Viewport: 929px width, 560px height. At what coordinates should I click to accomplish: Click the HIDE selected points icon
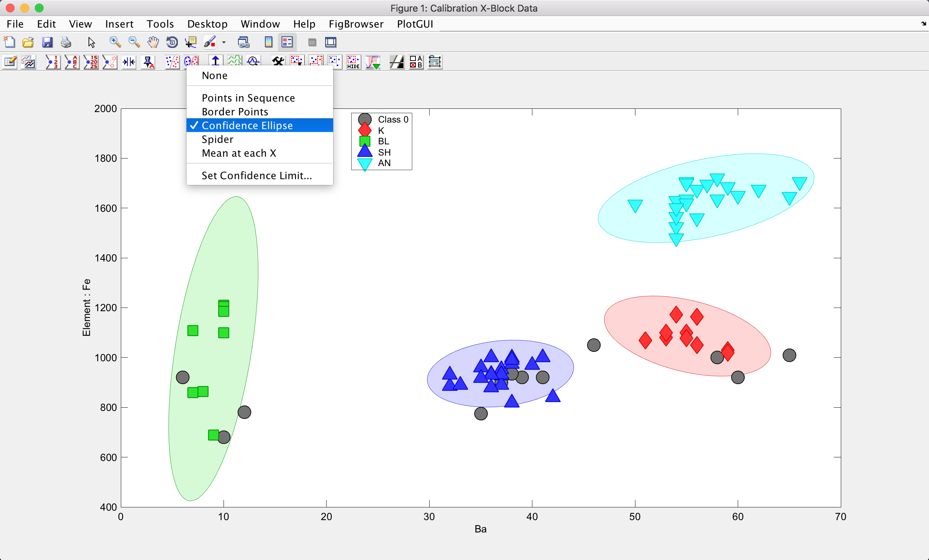pos(353,62)
